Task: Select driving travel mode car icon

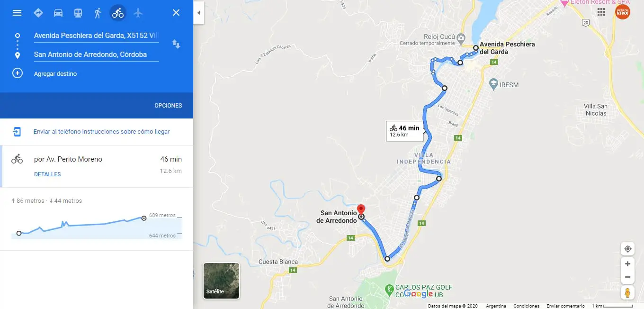Action: 58,13
